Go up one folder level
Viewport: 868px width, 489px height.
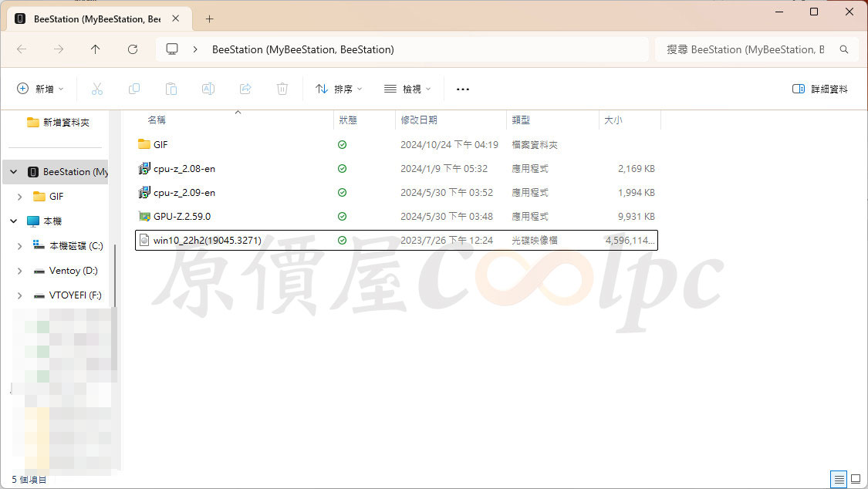coord(95,49)
